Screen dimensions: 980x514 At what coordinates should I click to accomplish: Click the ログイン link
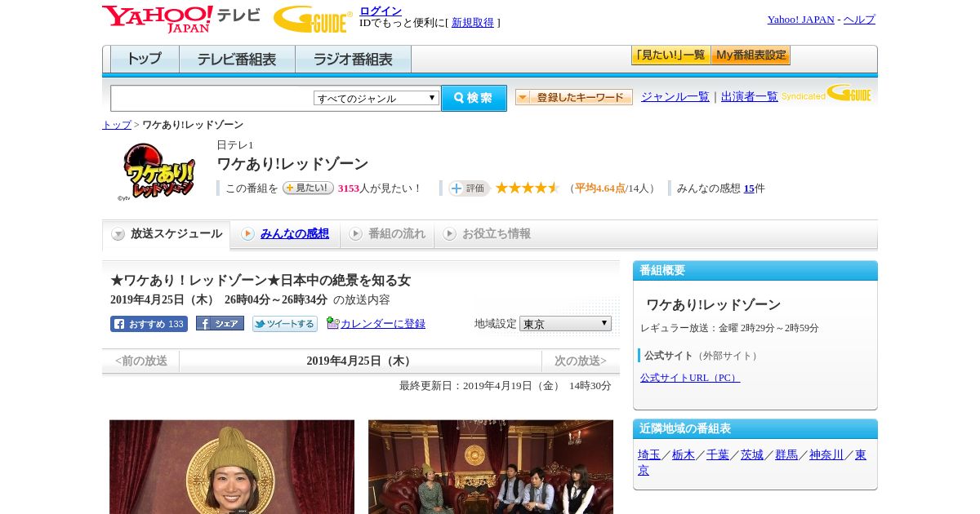(x=381, y=11)
